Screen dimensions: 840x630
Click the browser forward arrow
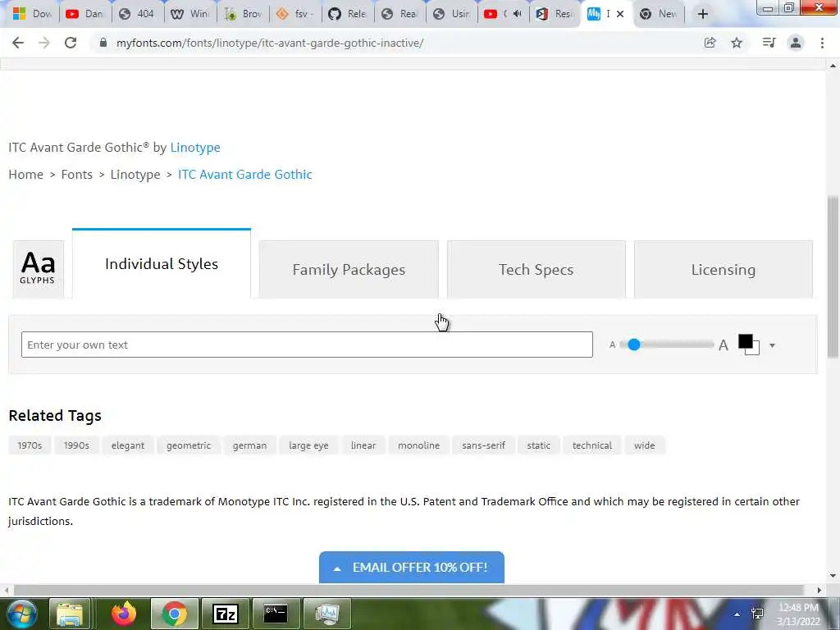pyautogui.click(x=44, y=43)
